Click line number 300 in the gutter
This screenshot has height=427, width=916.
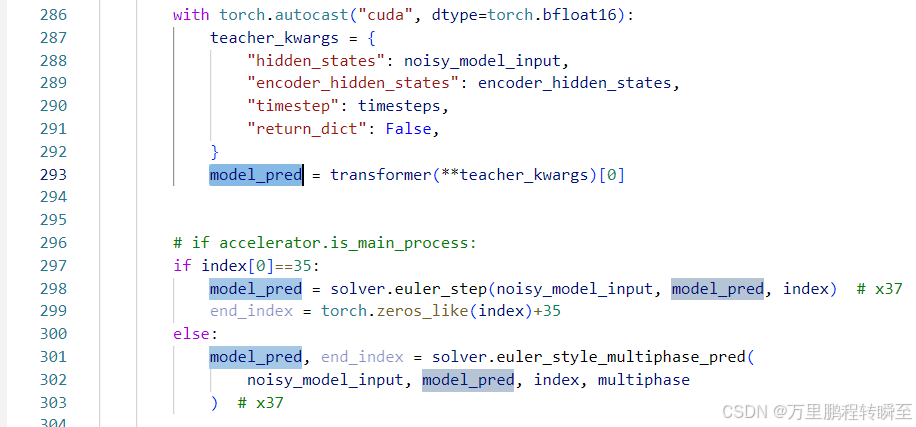coord(53,334)
